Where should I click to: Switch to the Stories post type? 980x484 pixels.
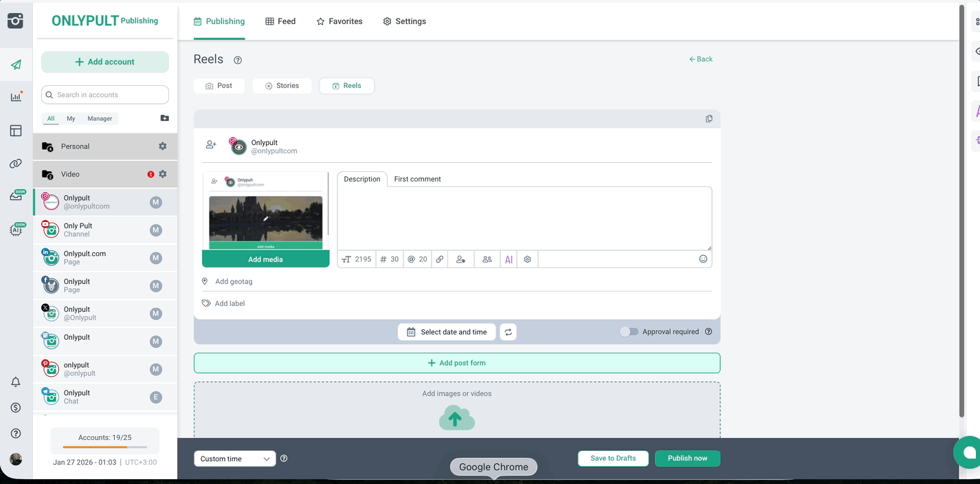tap(282, 86)
